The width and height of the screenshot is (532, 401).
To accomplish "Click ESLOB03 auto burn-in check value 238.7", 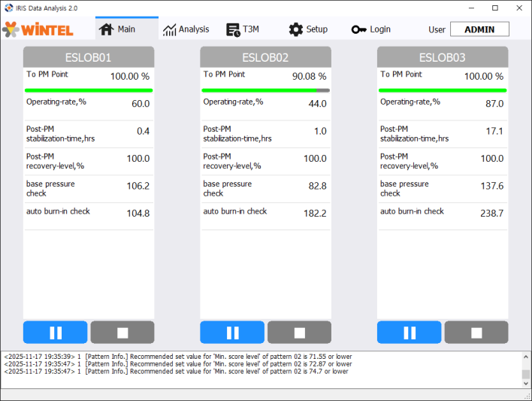I will click(492, 214).
